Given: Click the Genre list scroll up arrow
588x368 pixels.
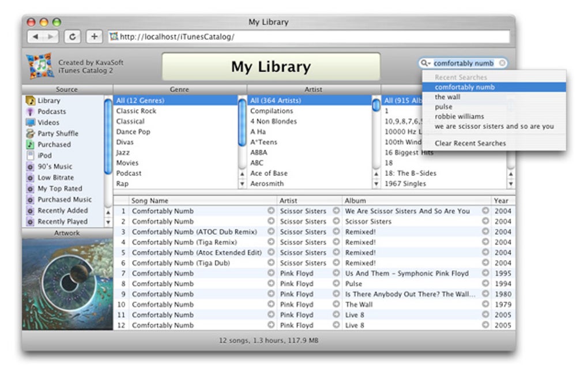Looking at the screenshot, I should click(242, 174).
